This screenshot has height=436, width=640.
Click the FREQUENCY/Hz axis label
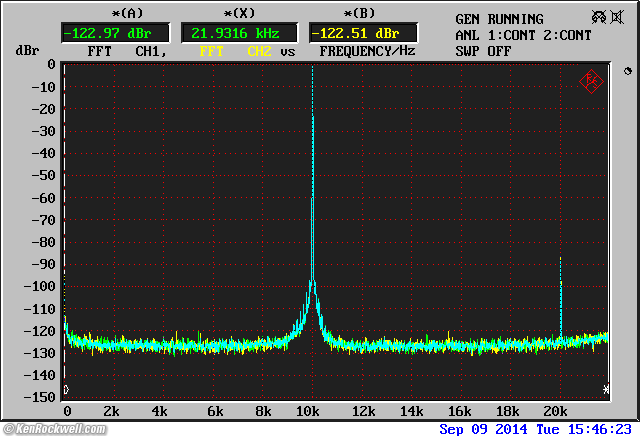(367, 50)
